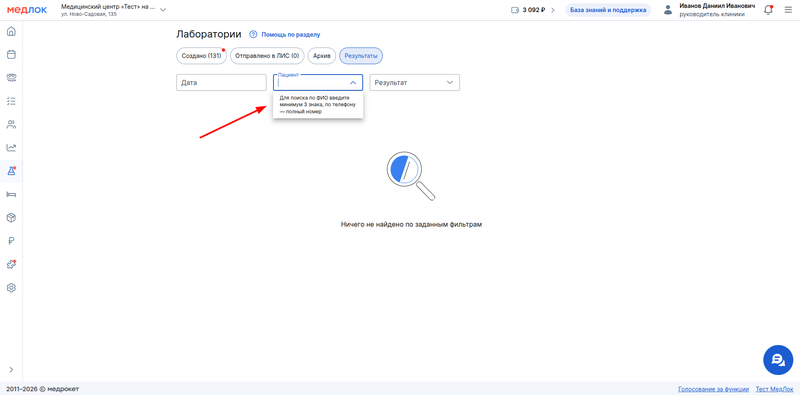Click the Медицинский центр «Тест» clinic name
The width and height of the screenshot is (800, 395).
click(108, 7)
